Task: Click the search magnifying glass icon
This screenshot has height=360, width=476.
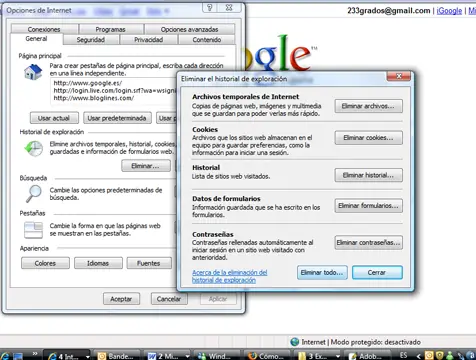Action: click(x=34, y=194)
